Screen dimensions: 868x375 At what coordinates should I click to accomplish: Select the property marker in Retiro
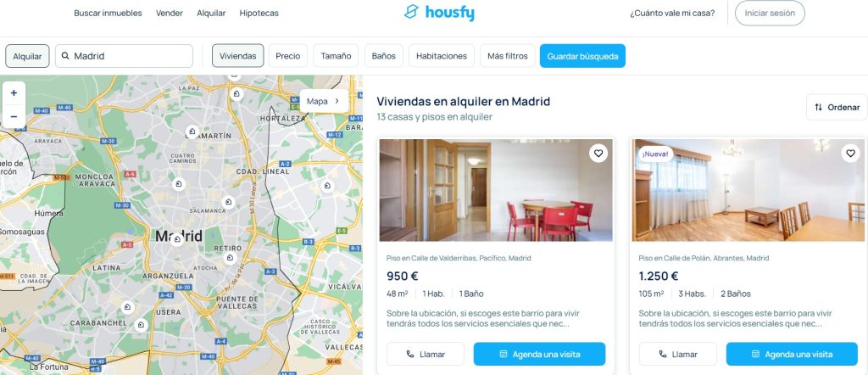(x=231, y=258)
